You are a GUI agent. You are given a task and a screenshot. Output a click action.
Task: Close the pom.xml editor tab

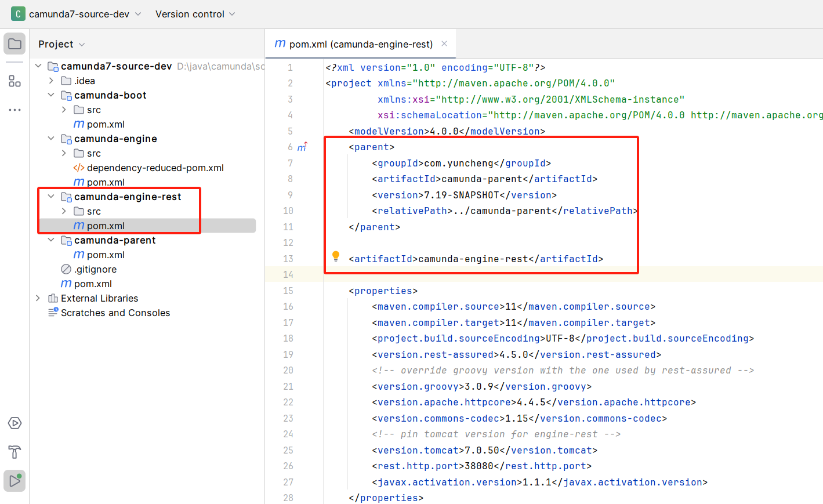(x=444, y=43)
